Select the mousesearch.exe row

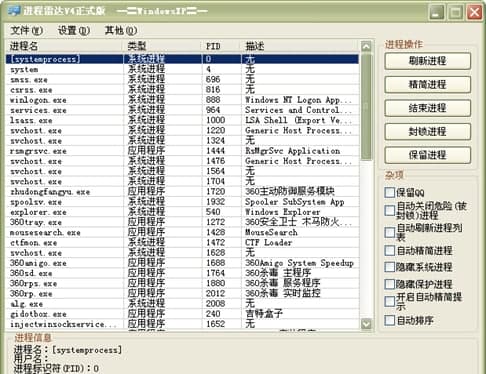183,232
